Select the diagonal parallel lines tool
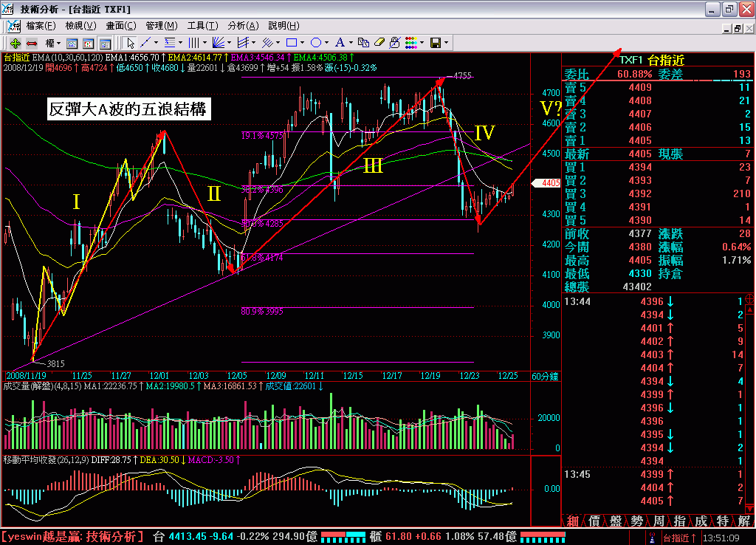 (267, 43)
